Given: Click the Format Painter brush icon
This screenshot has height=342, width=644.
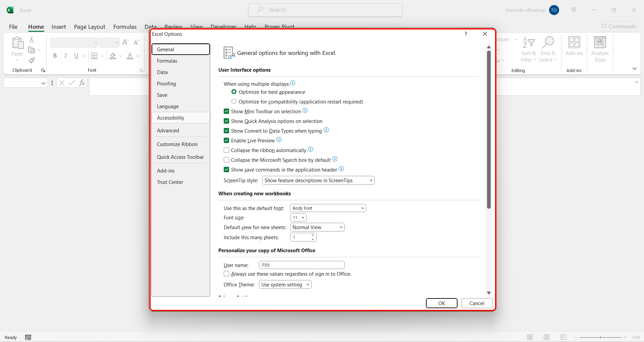Looking at the screenshot, I should tap(32, 60).
